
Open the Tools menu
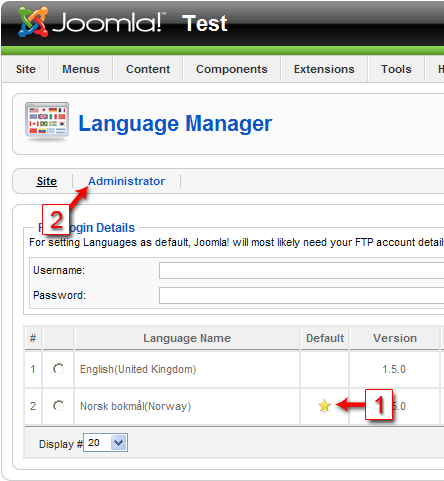point(396,69)
